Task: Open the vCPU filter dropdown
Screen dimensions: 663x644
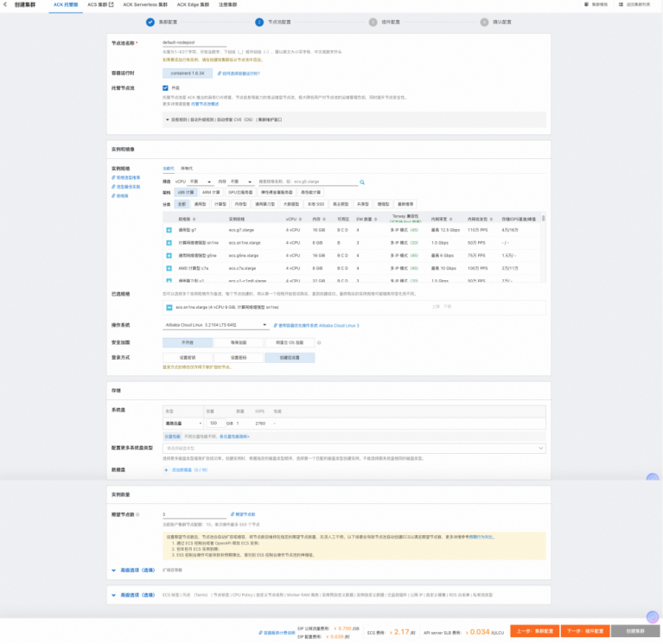Action: [200, 182]
